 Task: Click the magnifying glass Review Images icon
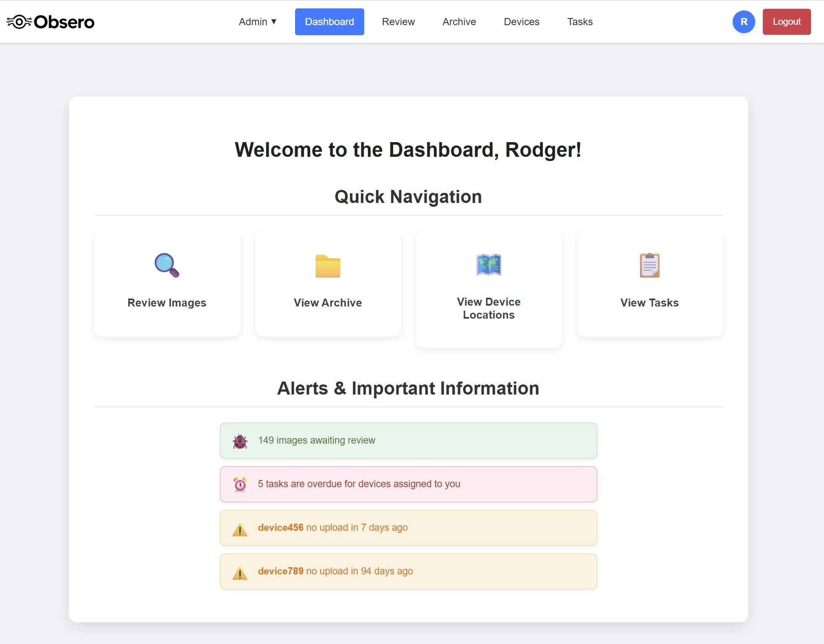click(x=167, y=265)
